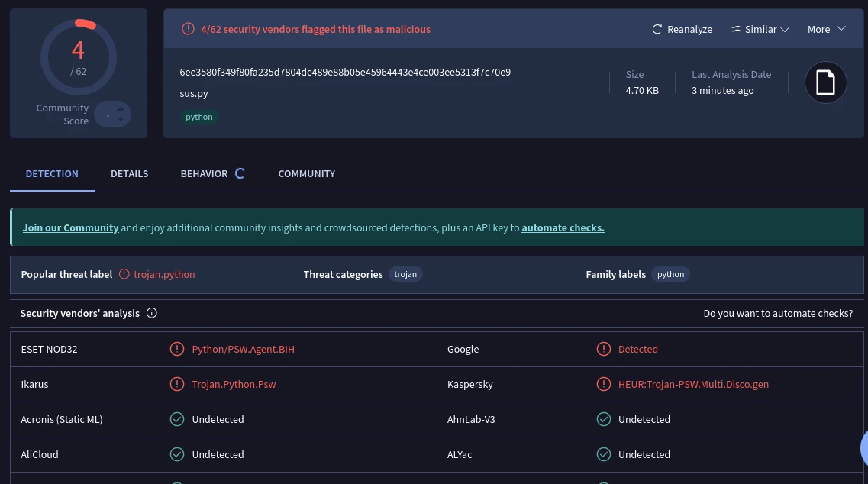This screenshot has width=868, height=484.
Task: Open the More dropdown menu
Action: (x=827, y=29)
